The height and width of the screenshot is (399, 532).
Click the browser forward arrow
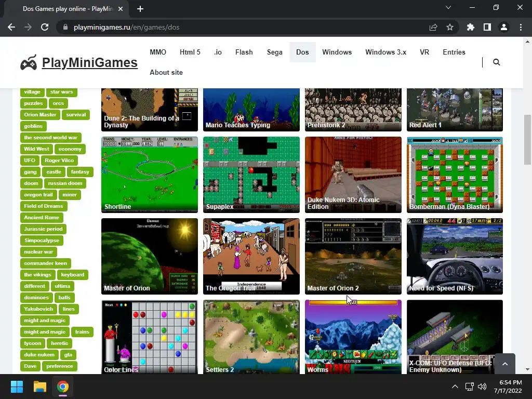(28, 27)
